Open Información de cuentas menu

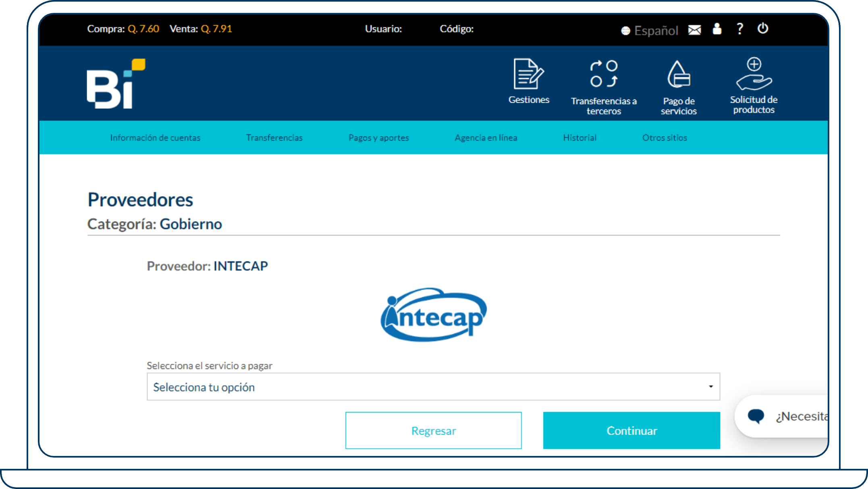[155, 138]
